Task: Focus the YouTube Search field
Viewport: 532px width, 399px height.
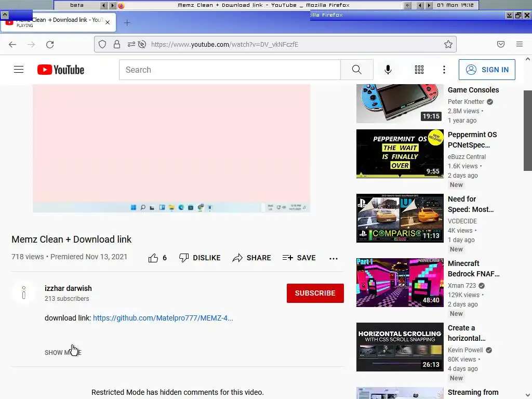Action: point(230,70)
